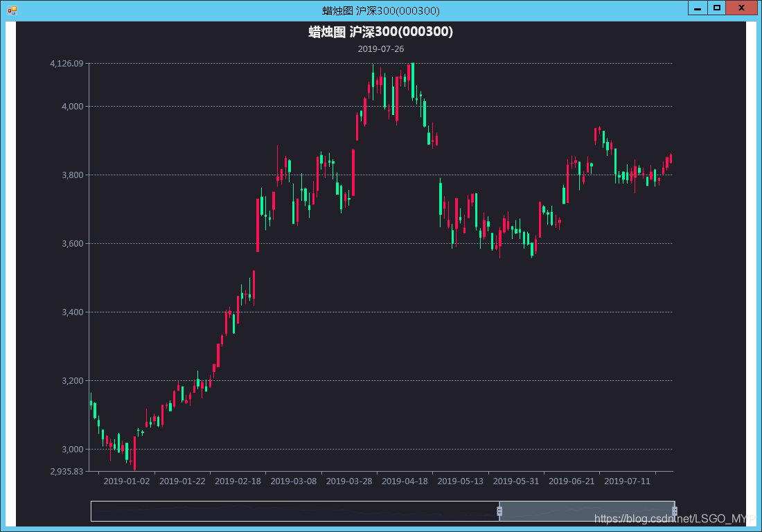Screen dimensions: 762x532
Task: Click the 2019-05-13 x-axis label
Action: tap(461, 481)
